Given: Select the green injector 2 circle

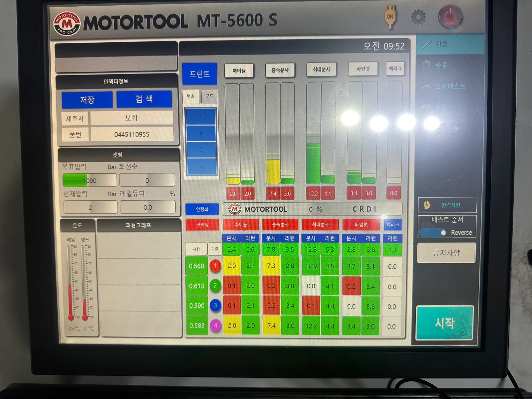Looking at the screenshot, I should [x=215, y=286].
